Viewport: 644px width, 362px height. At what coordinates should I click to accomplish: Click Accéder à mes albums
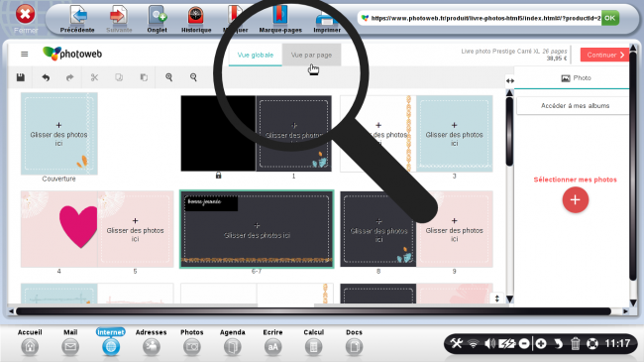point(575,106)
